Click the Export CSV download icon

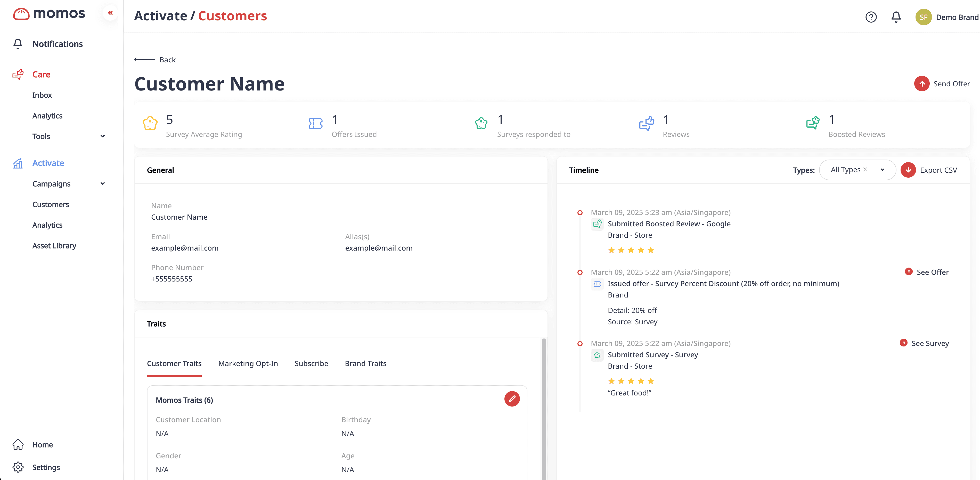point(908,170)
